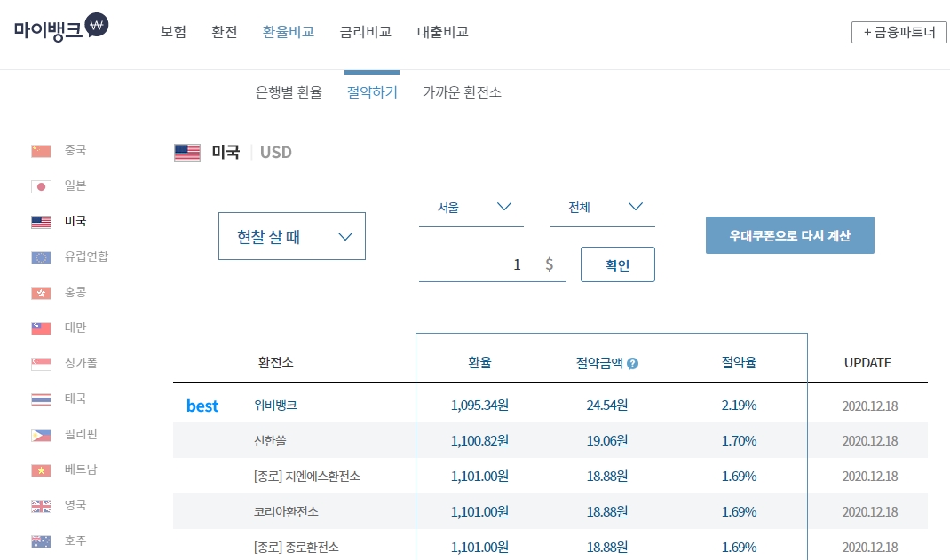
Task: Select the USA flag in sidebar
Action: click(x=41, y=222)
